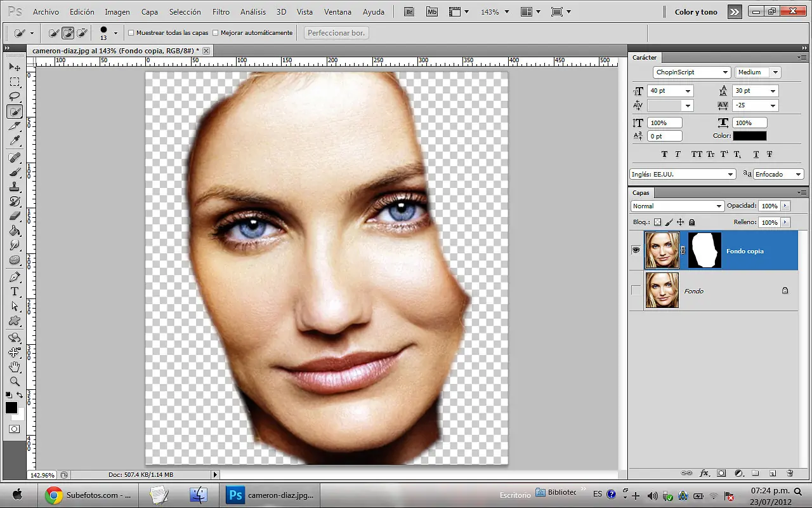This screenshot has width=812, height=508.
Task: Select the Clone Stamp tool
Action: click(x=15, y=187)
